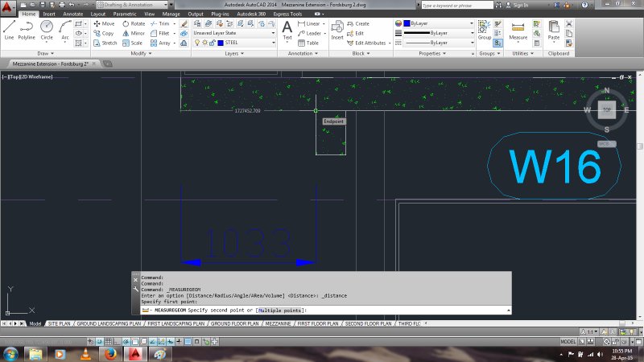Click Multiple points option in command line

281,310
